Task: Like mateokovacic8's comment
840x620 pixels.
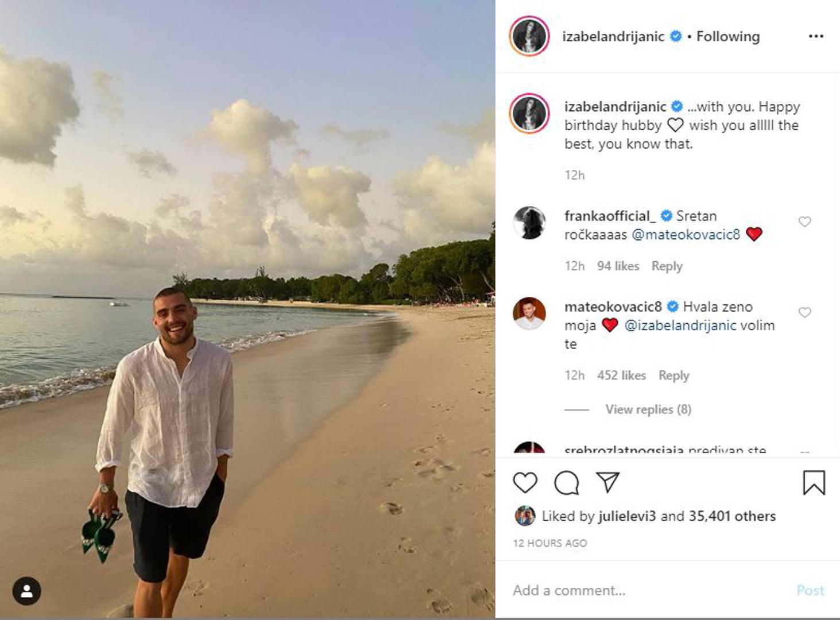Action: pos(805,312)
